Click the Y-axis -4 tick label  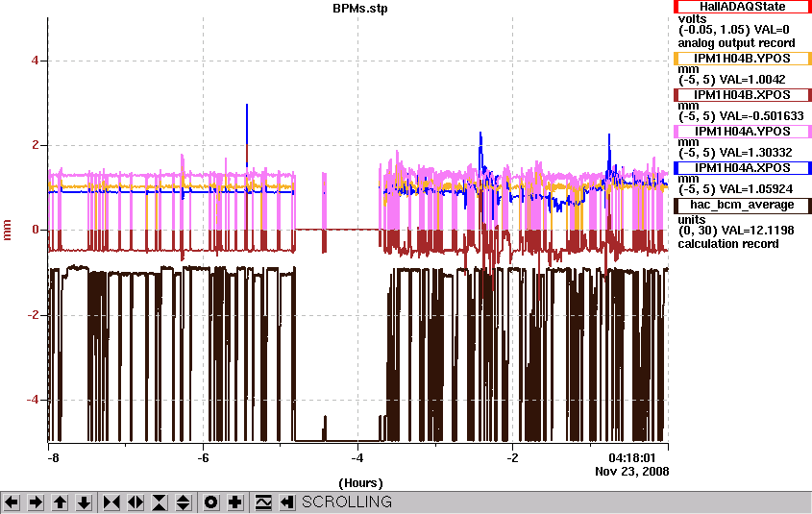coord(33,400)
